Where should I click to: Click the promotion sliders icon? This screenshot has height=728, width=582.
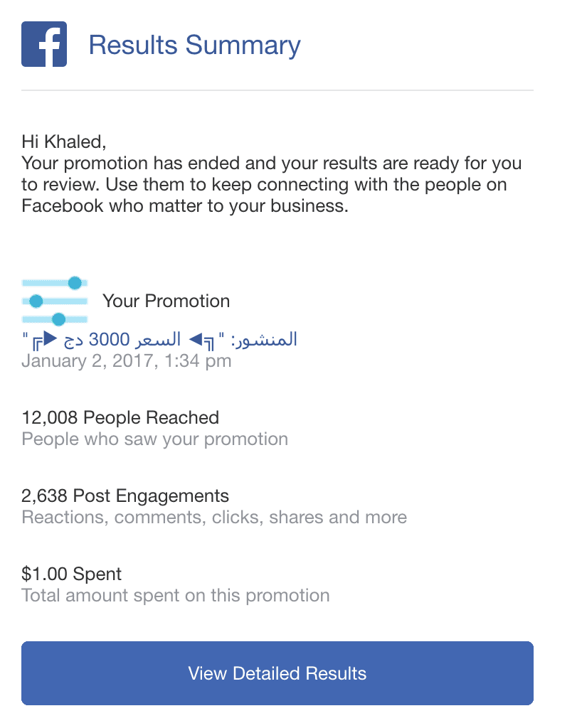coord(55,301)
